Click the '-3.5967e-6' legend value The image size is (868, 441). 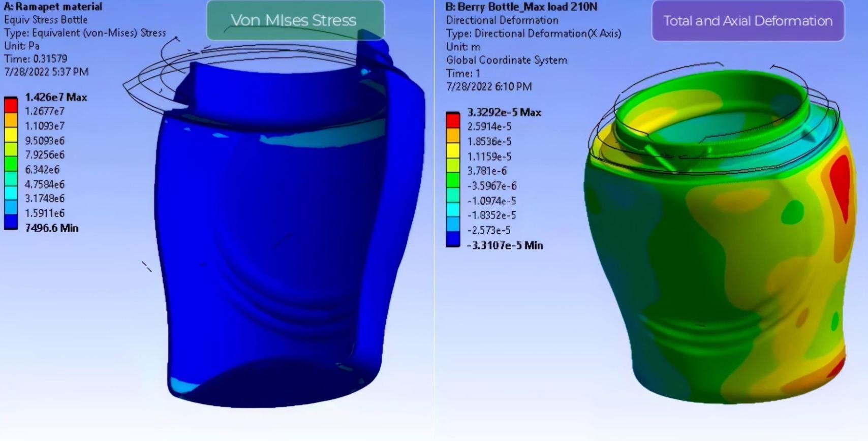pyautogui.click(x=492, y=186)
